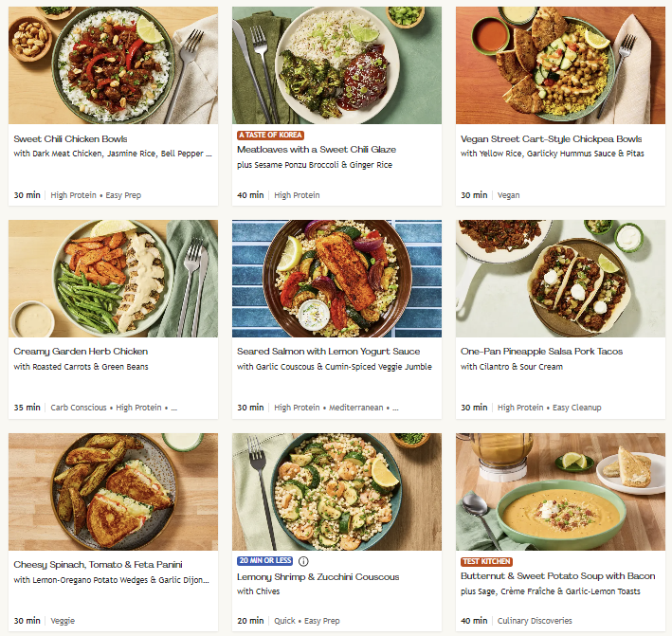Click the Vegan tag on Chickpea Bowls card
The width and height of the screenshot is (672, 636).
click(509, 195)
